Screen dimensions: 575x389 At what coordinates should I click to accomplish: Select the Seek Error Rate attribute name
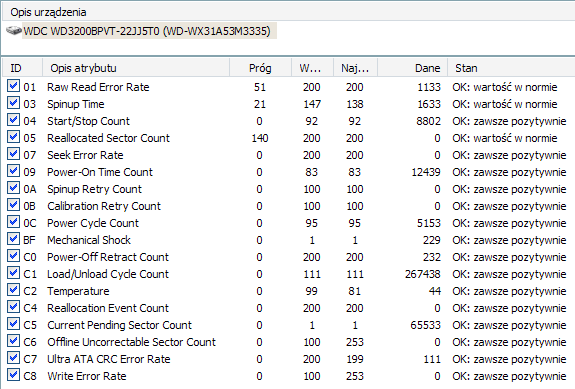click(85, 155)
